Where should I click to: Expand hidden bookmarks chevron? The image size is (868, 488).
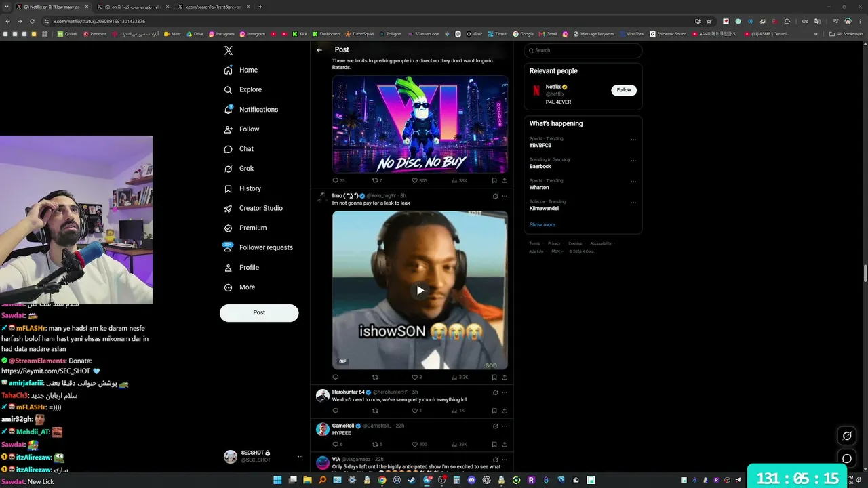pos(816,34)
